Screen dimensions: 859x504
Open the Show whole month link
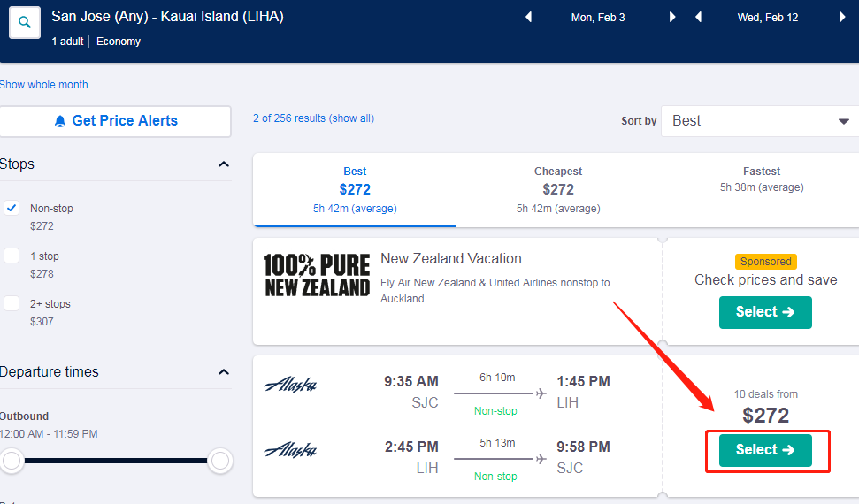coord(44,85)
